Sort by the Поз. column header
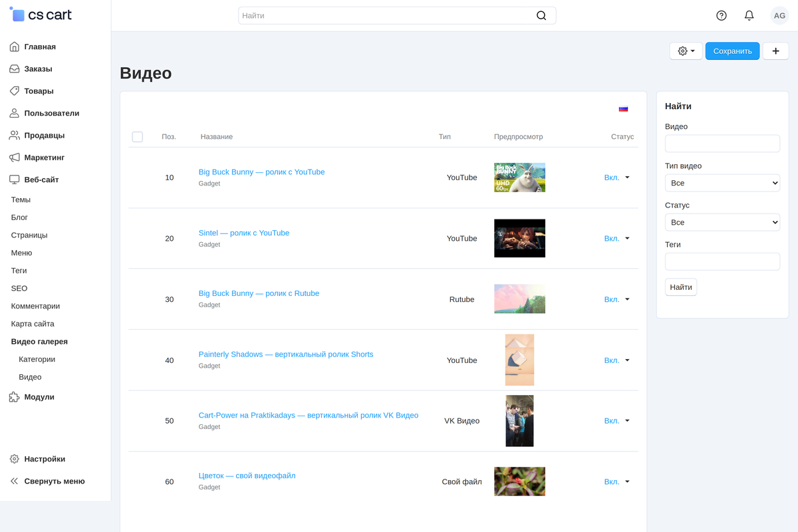Image resolution: width=798 pixels, height=532 pixels. tap(169, 137)
